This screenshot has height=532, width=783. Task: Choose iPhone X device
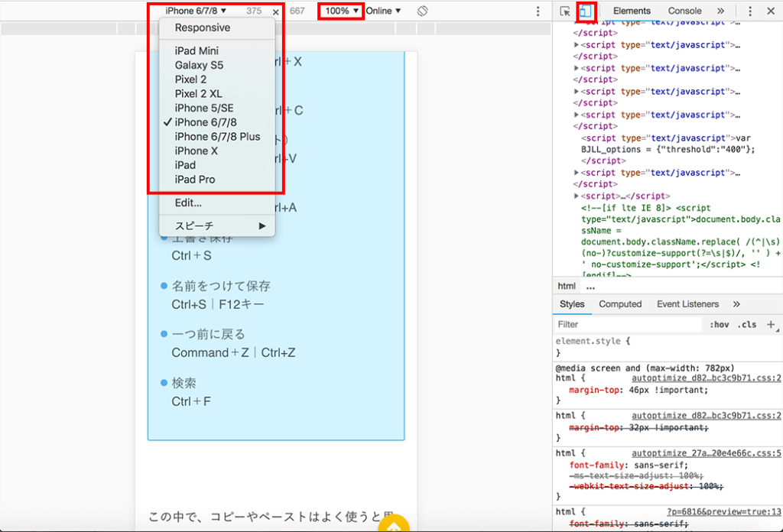click(x=217, y=151)
